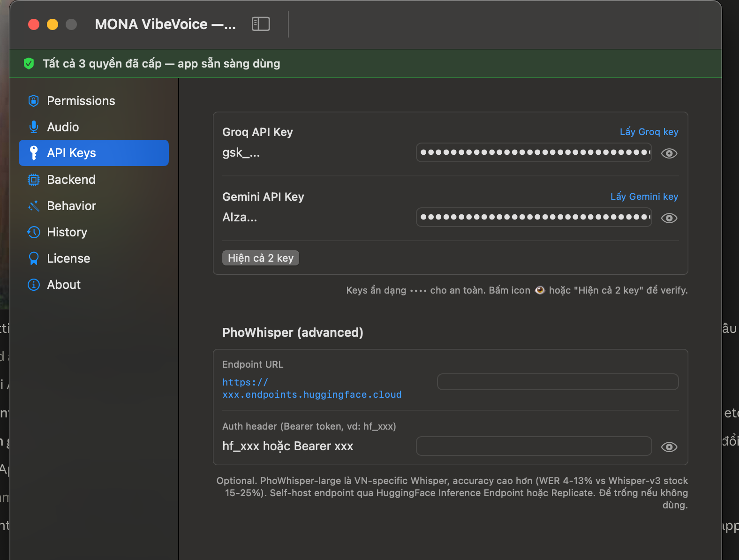This screenshot has width=739, height=560.
Task: Toggle the sidebar with the titlebar icon
Action: [261, 24]
